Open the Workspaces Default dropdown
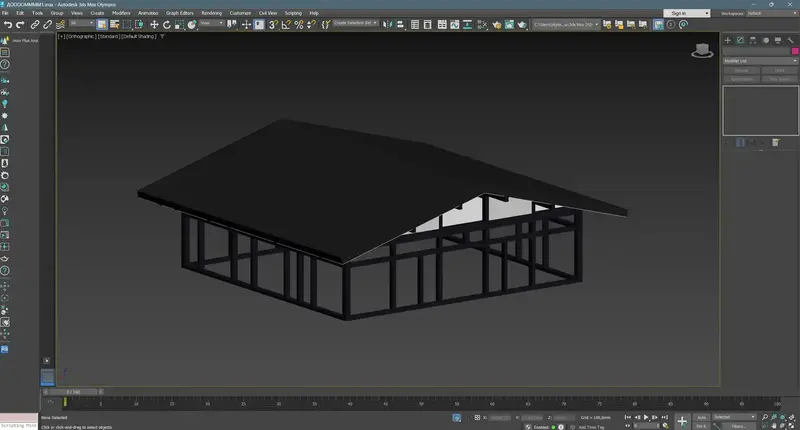Viewport: 800px width, 430px height. click(x=770, y=13)
